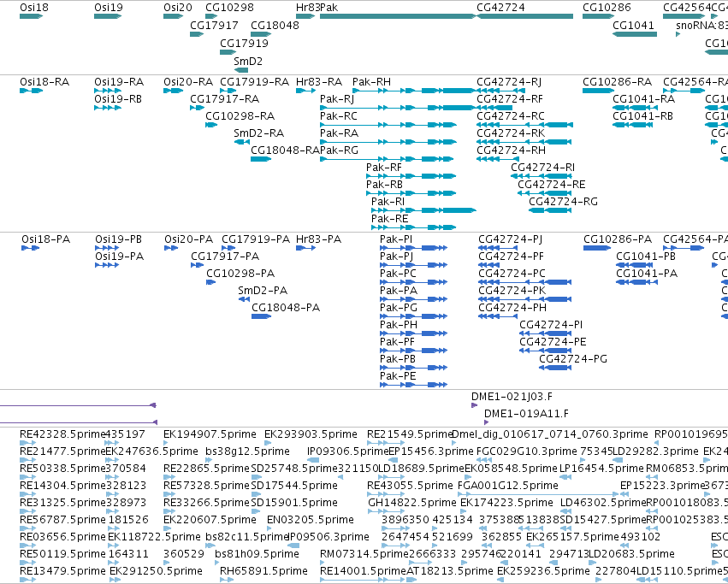The width and height of the screenshot is (728, 584).
Task: Select the Pak-PH protein
Action: coord(414,333)
